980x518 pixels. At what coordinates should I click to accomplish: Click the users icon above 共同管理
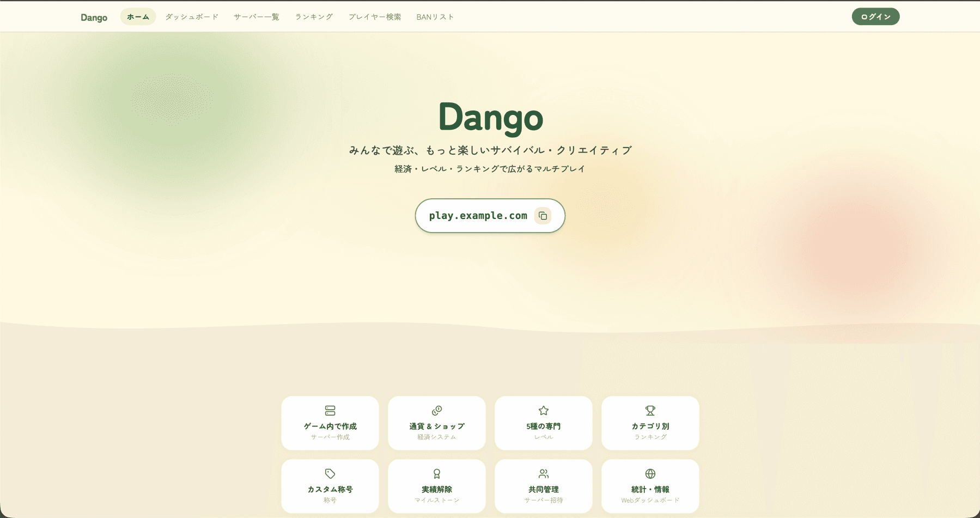tap(544, 474)
